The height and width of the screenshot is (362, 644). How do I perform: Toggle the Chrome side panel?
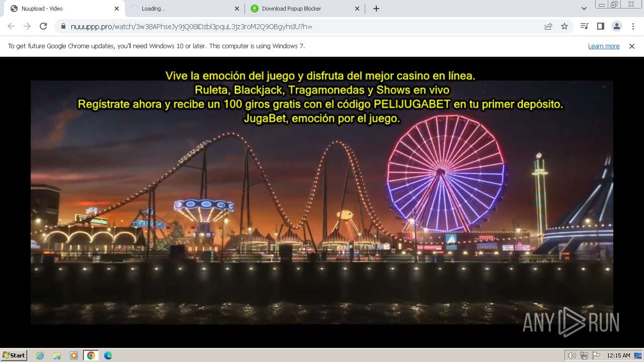(600, 26)
